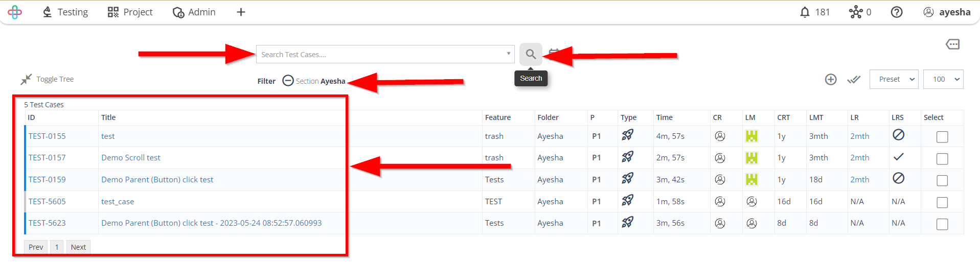Click the add test case plus circle icon
This screenshot has width=980, height=263.
[x=831, y=79]
